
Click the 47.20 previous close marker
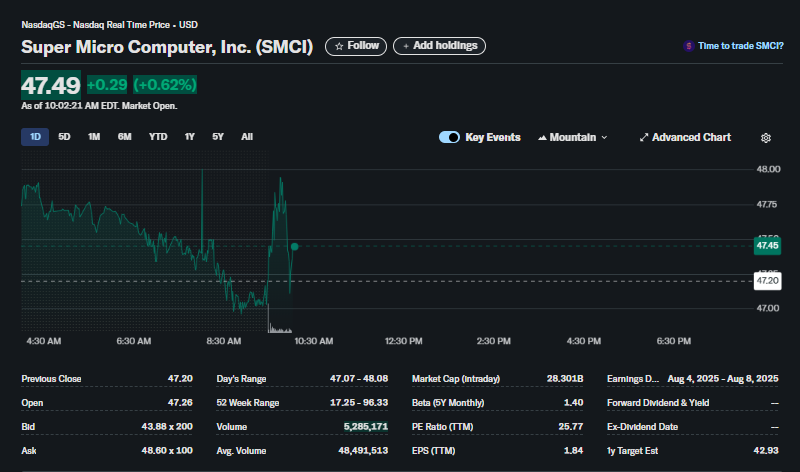click(x=767, y=281)
